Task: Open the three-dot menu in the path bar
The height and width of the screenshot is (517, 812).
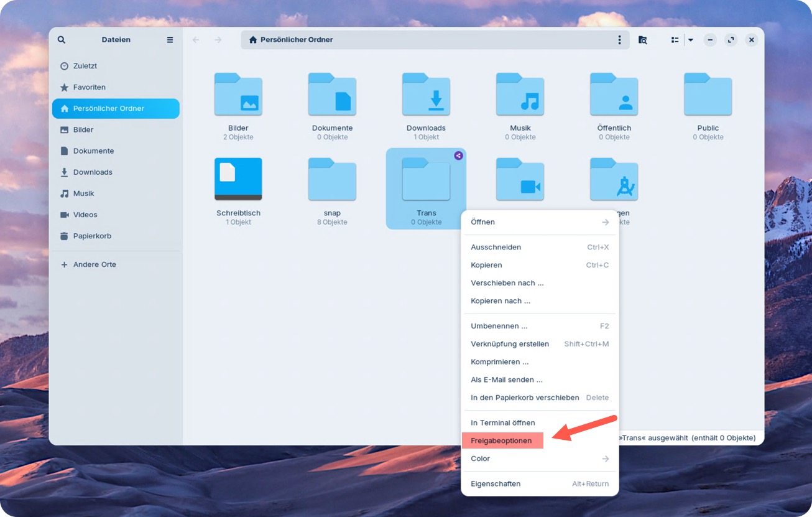Action: (619, 39)
